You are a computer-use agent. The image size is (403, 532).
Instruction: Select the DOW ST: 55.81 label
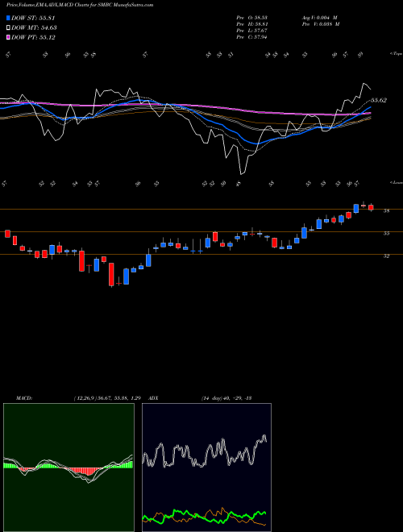click(x=33, y=19)
